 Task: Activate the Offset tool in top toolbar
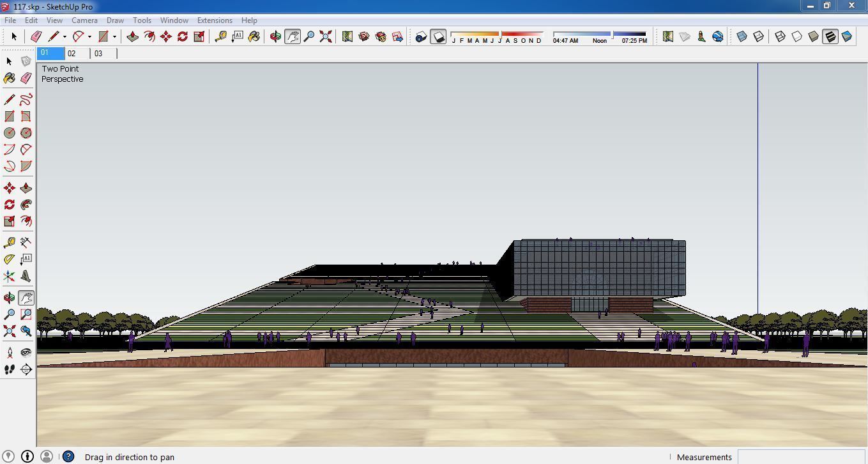149,36
